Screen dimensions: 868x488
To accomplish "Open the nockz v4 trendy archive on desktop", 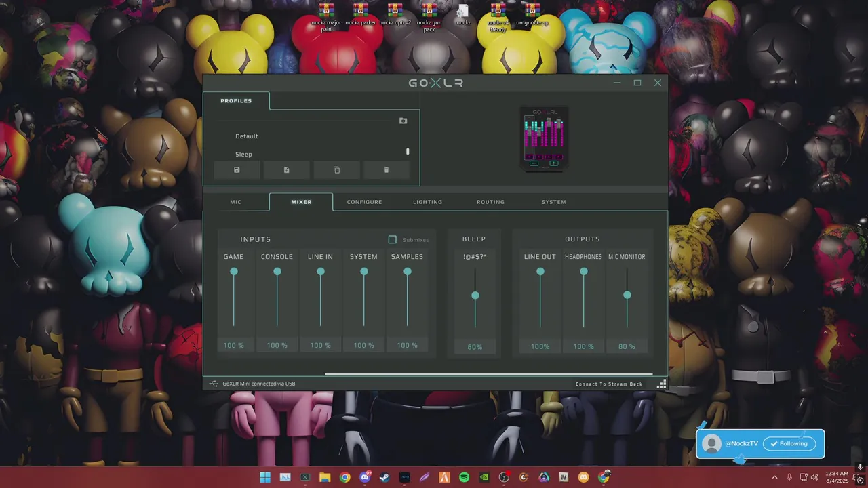I will pos(498,18).
